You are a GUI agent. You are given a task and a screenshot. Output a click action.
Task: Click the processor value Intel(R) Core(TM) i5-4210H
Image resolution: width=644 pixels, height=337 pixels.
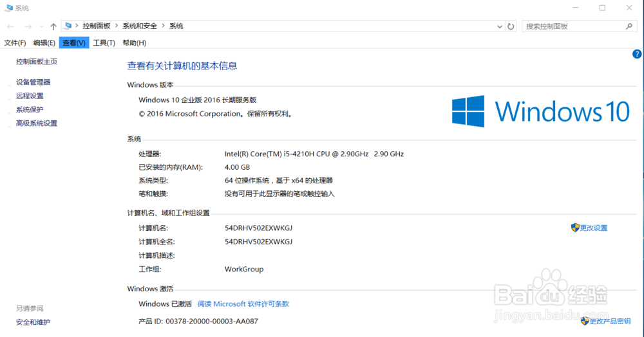pyautogui.click(x=314, y=154)
